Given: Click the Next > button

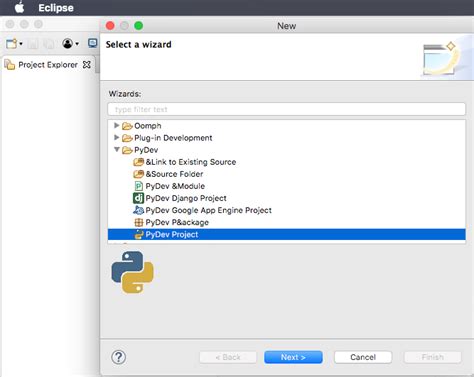Looking at the screenshot, I should pyautogui.click(x=293, y=357).
